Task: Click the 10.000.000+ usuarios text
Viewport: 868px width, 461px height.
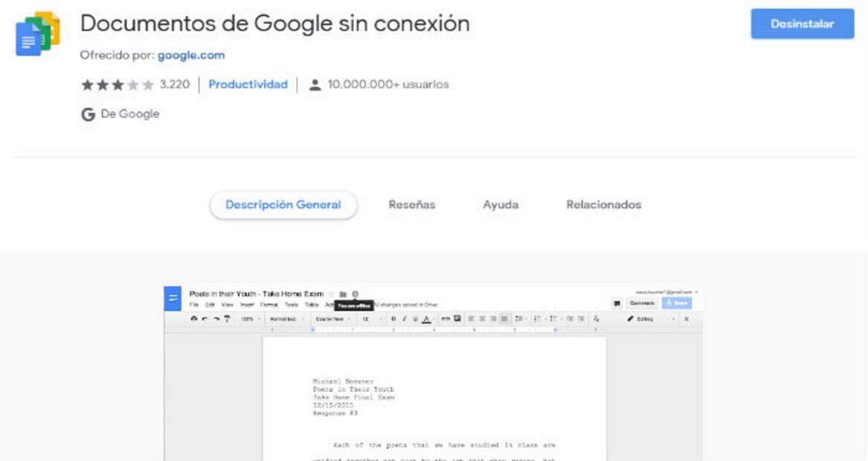Action: pyautogui.click(x=388, y=85)
